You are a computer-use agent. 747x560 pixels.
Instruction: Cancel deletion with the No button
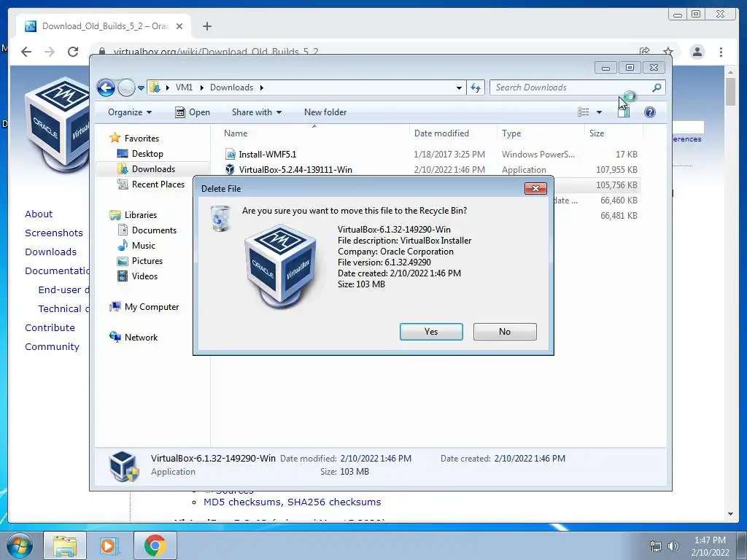(x=505, y=332)
